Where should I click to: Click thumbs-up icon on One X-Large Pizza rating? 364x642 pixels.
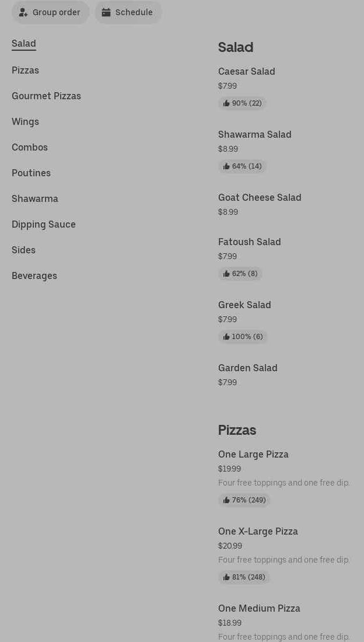click(x=226, y=577)
